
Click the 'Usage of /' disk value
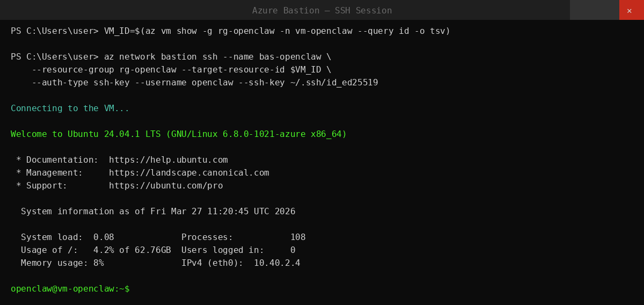coord(132,250)
